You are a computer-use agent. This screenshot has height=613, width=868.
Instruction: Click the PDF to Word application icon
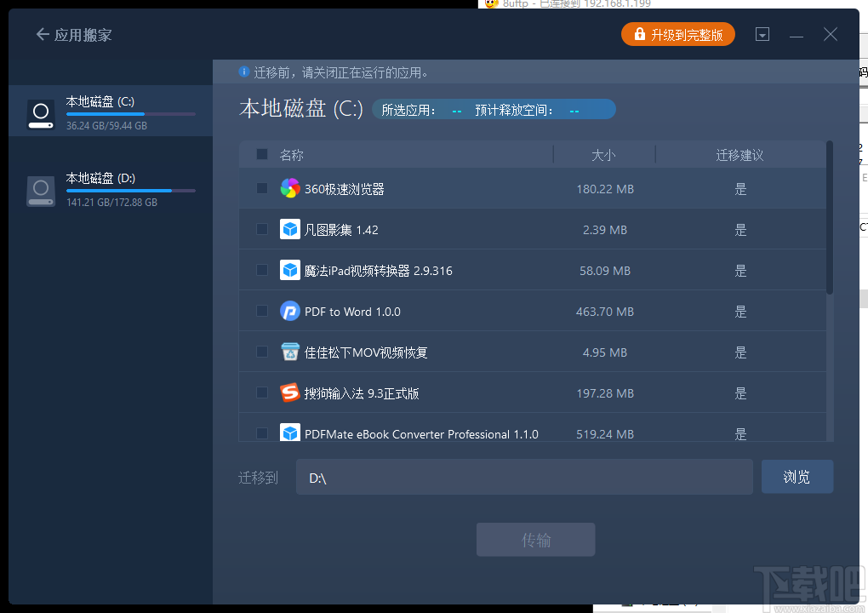[x=290, y=311]
